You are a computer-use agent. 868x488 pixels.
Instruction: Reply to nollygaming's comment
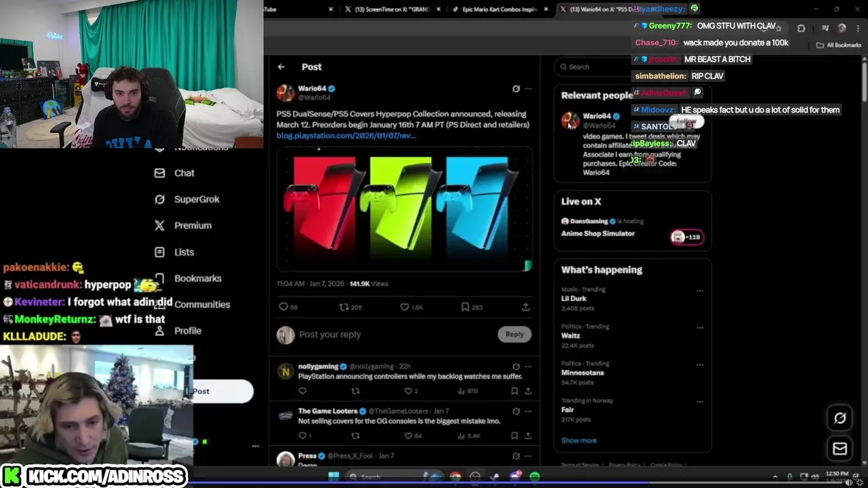pos(302,391)
